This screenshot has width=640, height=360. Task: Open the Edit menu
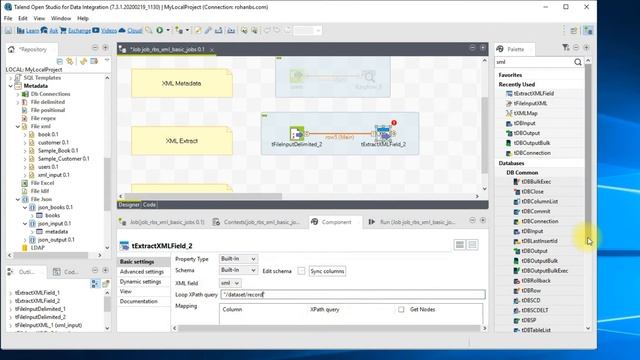pyautogui.click(x=23, y=18)
